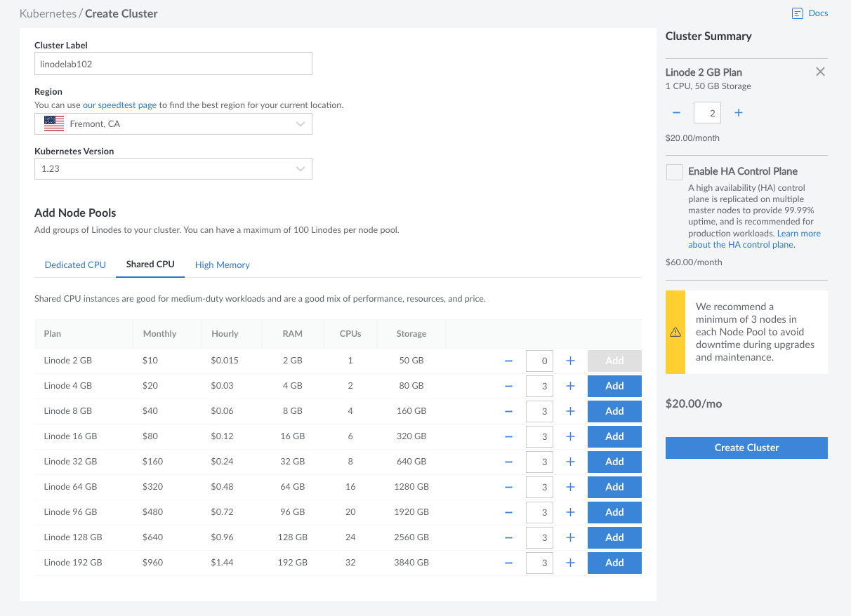Click the Linode 96 GB quantity field

[539, 512]
